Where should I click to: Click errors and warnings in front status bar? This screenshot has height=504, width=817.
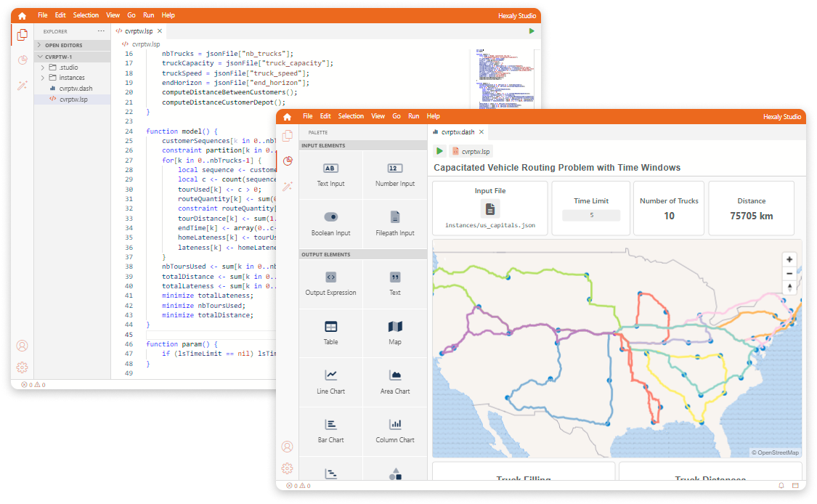[x=298, y=486]
